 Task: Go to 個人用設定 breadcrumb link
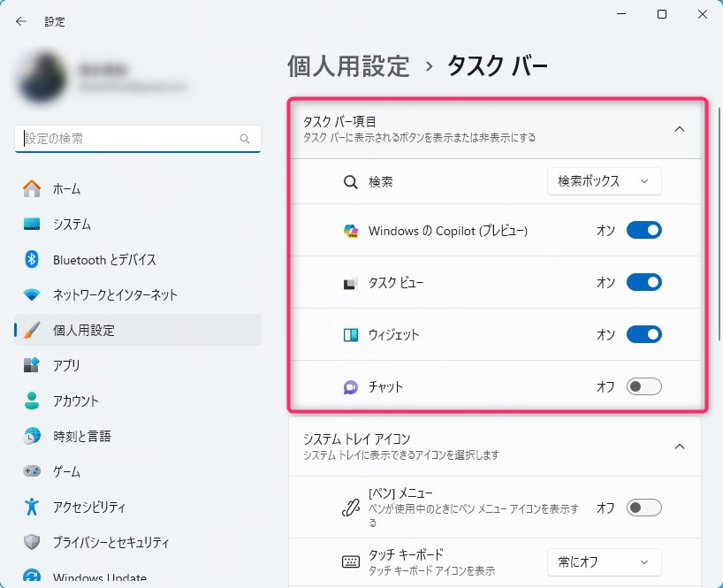pos(348,65)
